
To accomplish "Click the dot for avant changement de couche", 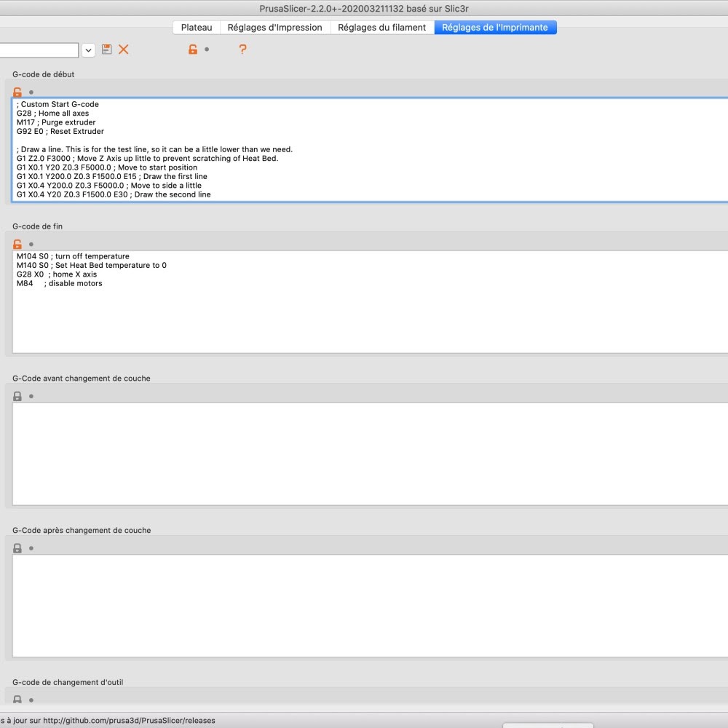I will (31, 396).
